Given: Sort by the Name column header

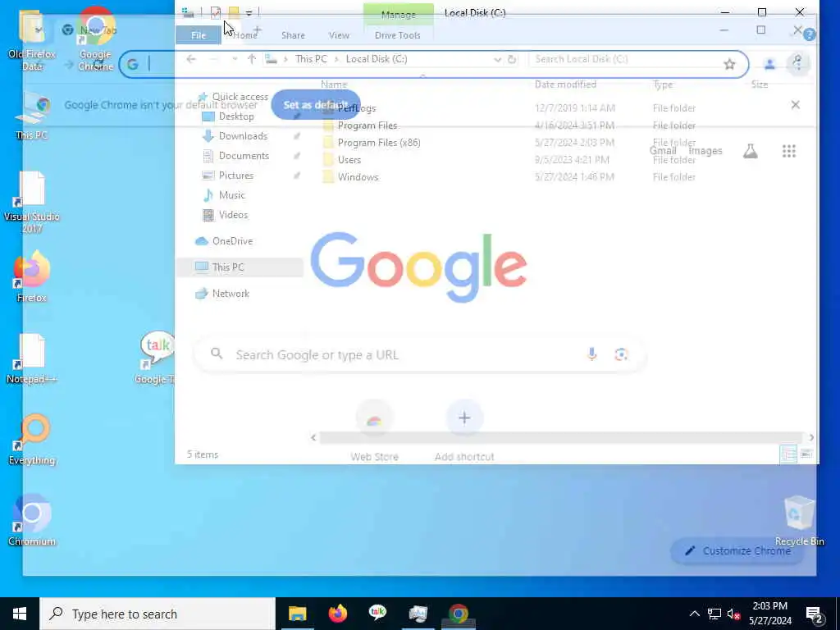Looking at the screenshot, I should (x=335, y=84).
